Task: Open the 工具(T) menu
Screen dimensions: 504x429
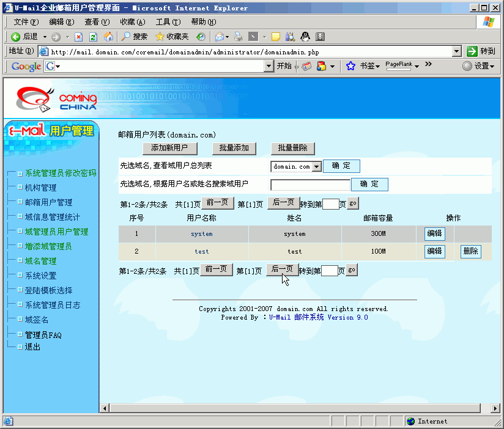Action: [x=168, y=21]
